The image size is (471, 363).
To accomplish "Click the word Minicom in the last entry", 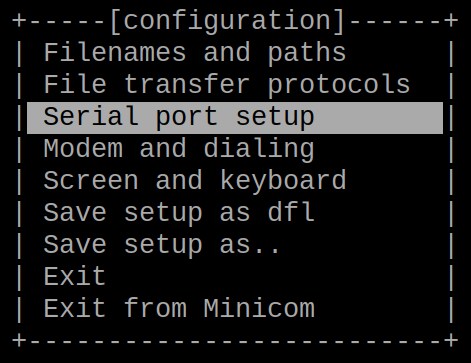I will [x=259, y=308].
